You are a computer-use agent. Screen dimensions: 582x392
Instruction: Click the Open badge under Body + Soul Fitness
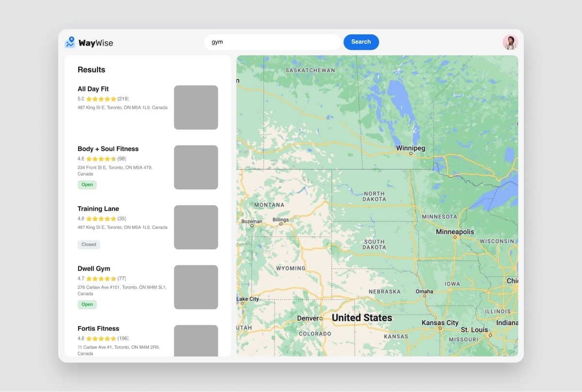click(x=87, y=185)
